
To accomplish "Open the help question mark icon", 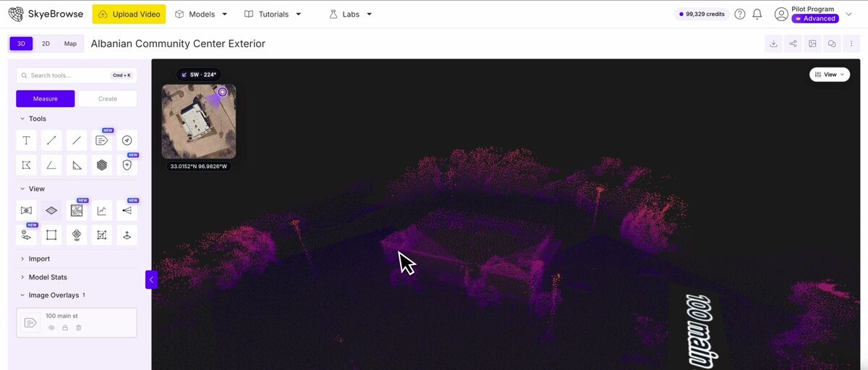I will (740, 14).
